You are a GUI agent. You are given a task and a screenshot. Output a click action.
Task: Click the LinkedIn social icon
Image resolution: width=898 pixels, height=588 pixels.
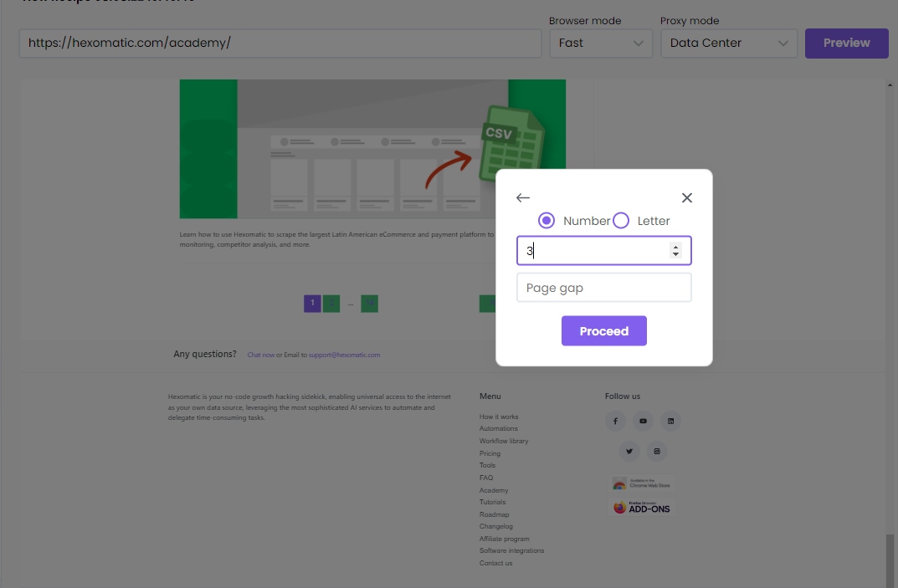[670, 421]
